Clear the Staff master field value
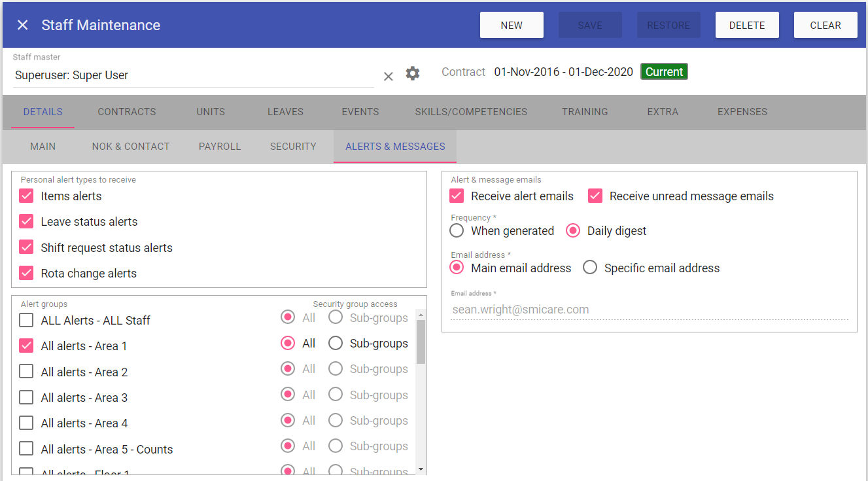 (388, 76)
